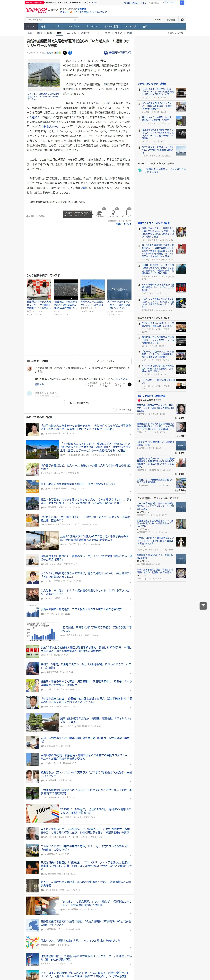Screen dimensions: 210x980
Task: Open ranking item ホンダの新型白バイ
Action: [157, 106]
